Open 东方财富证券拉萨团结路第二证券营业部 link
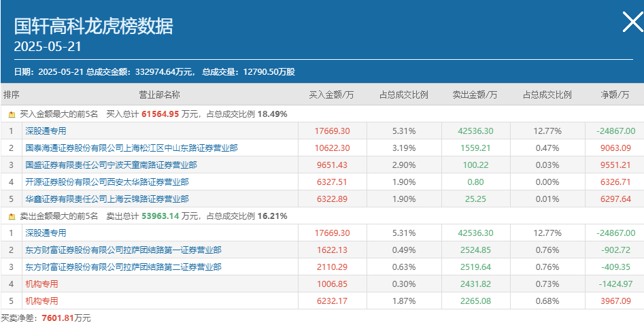 point(123,267)
